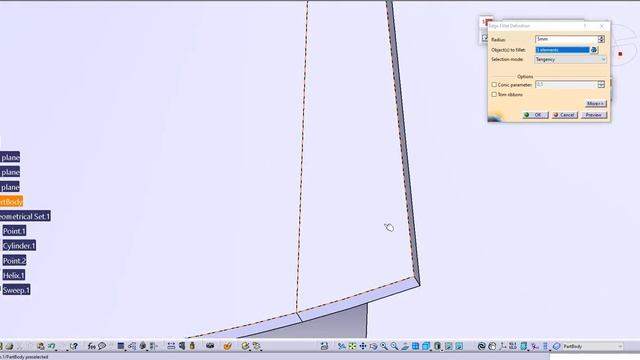The image size is (640, 360).
Task: Select the Measure Inertia weight icon
Action: 192,346
